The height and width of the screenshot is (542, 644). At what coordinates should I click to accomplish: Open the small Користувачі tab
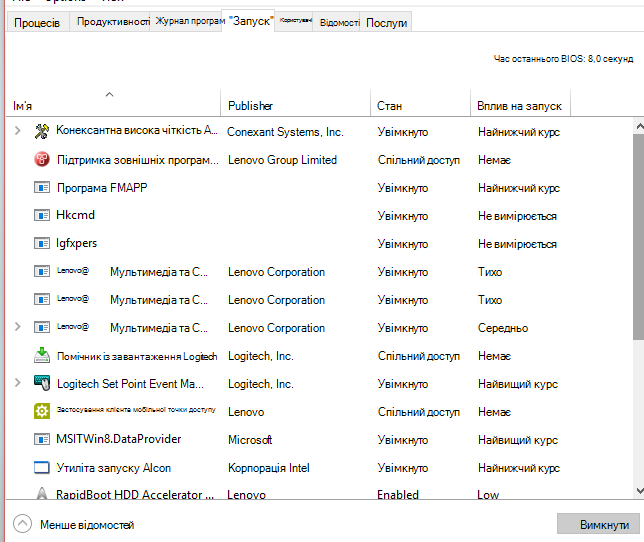(x=295, y=20)
